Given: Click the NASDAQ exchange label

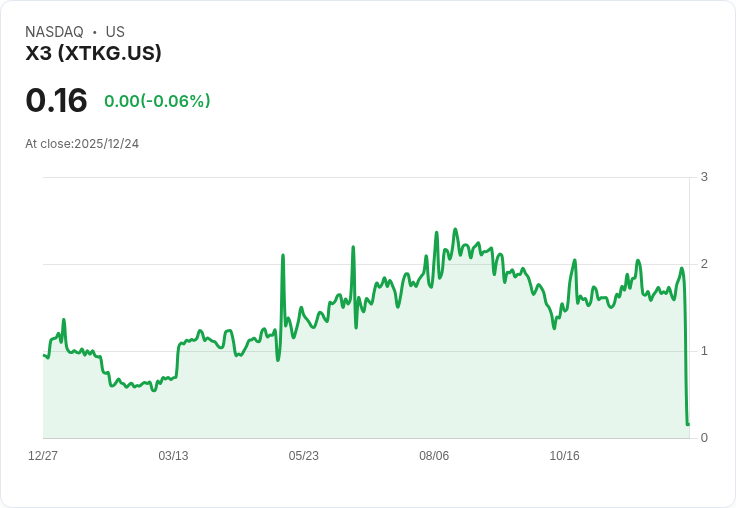Looking at the screenshot, I should pyautogui.click(x=54, y=32).
